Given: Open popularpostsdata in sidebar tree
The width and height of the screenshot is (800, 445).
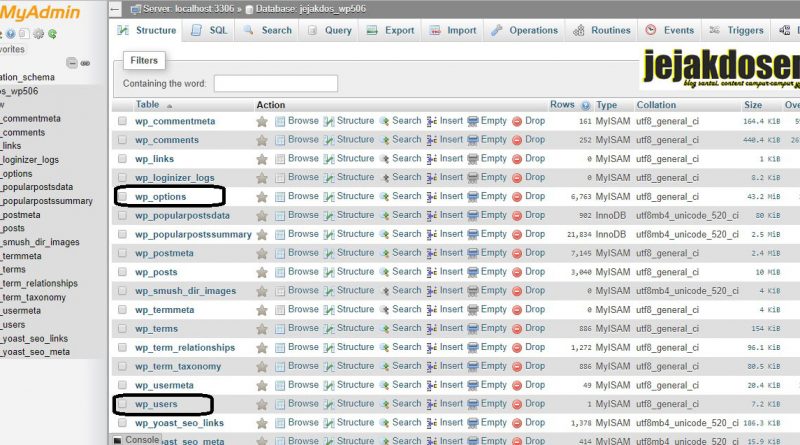Looking at the screenshot, I should [37, 187].
